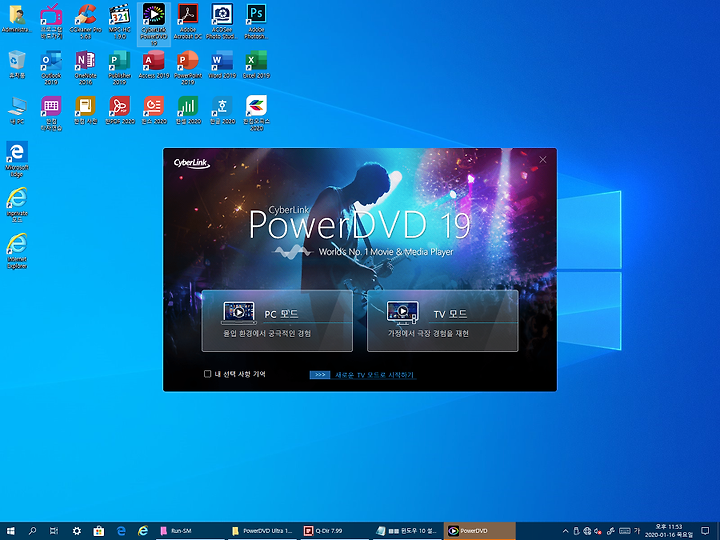
Task: Tick the remember my selection checkbox
Action: point(208,374)
